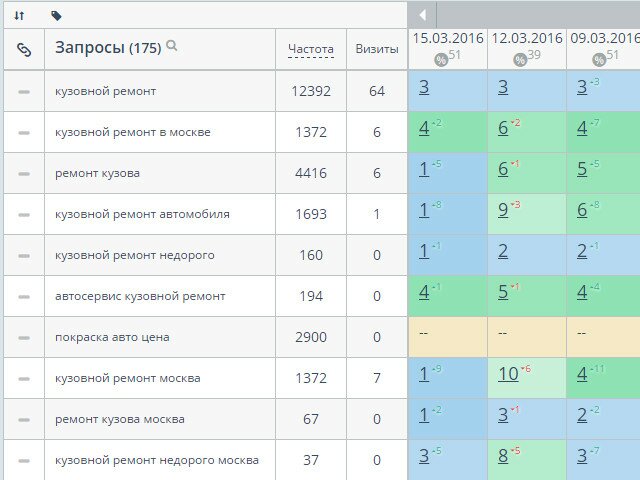Open position 1 for ремонт кузова on 15.03.2016
This screenshot has width=640, height=480.
[424, 169]
